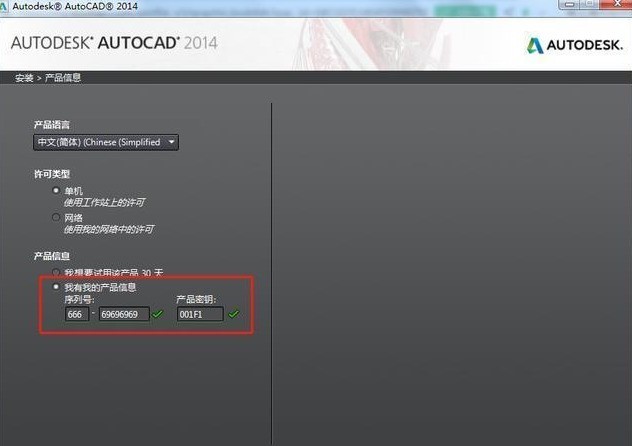Click the green checkmark beside the serial number

pos(158,314)
